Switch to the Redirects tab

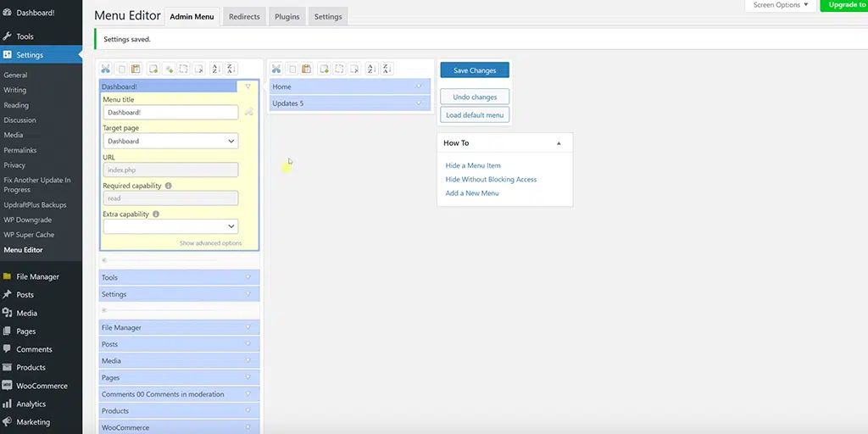(x=244, y=17)
